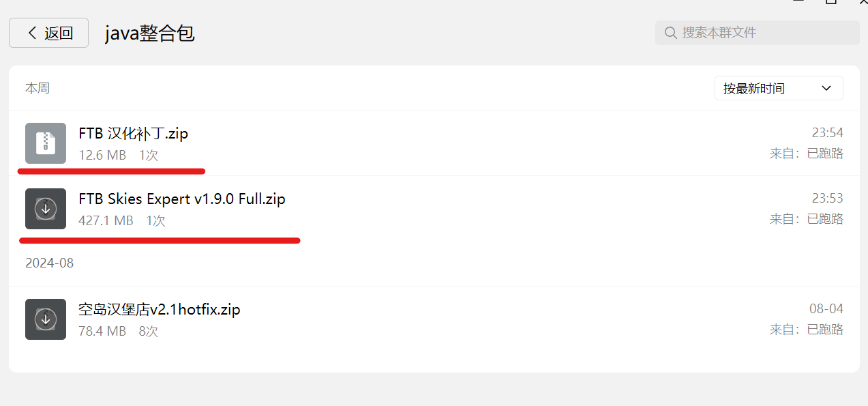868x406 pixels.
Task: Click the 本周 section header
Action: click(38, 88)
